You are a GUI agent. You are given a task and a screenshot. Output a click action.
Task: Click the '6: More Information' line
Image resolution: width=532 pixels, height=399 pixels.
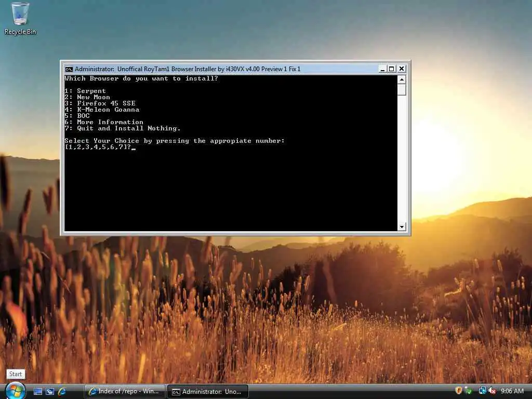click(104, 122)
